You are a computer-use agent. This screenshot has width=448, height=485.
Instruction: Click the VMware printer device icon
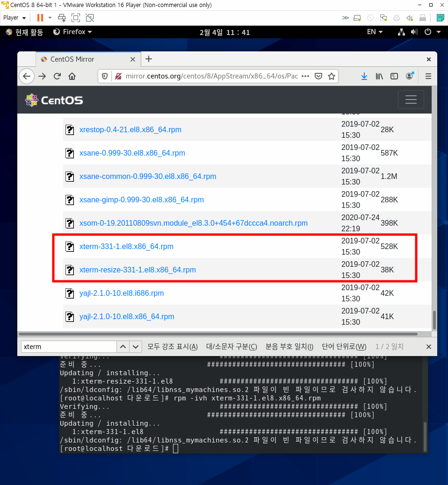397,18
